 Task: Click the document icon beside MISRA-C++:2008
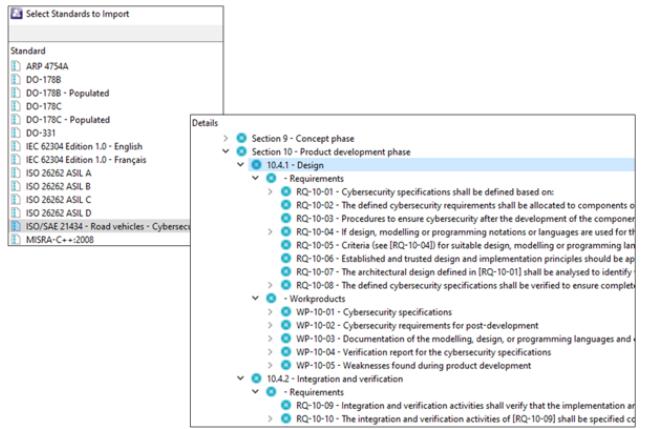click(16, 240)
